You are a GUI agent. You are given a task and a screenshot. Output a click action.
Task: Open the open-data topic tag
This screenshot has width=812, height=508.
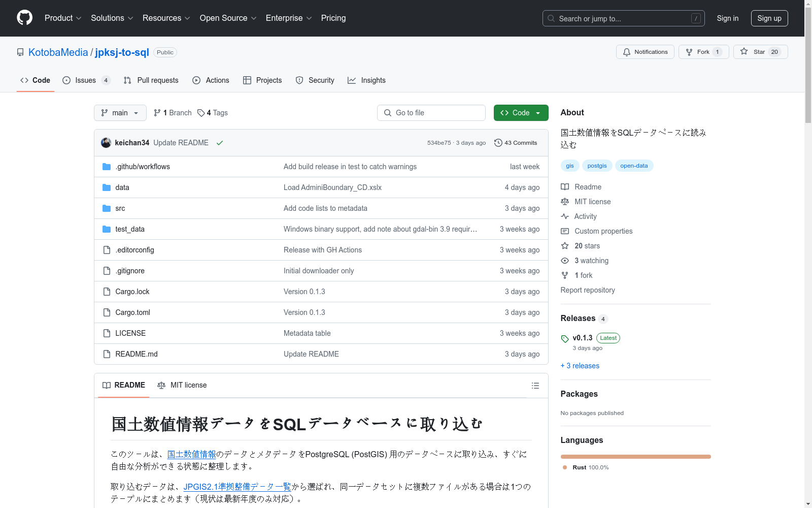click(634, 166)
